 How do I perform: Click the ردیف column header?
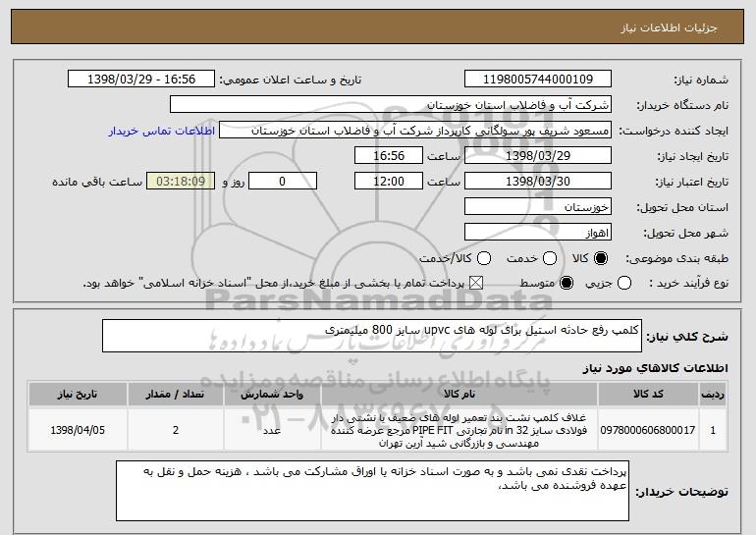coord(713,395)
